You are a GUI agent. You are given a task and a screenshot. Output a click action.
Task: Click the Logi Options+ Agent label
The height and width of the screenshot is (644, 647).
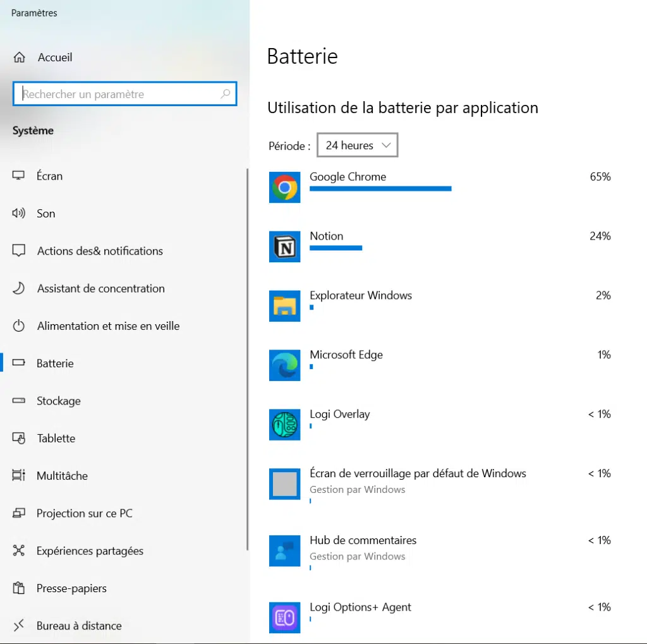360,607
